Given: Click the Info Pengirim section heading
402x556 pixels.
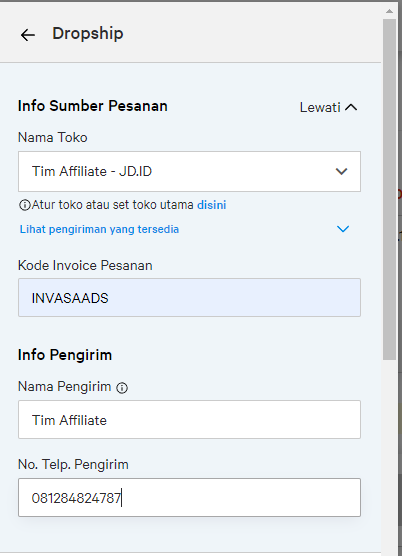Looking at the screenshot, I should click(65, 355).
